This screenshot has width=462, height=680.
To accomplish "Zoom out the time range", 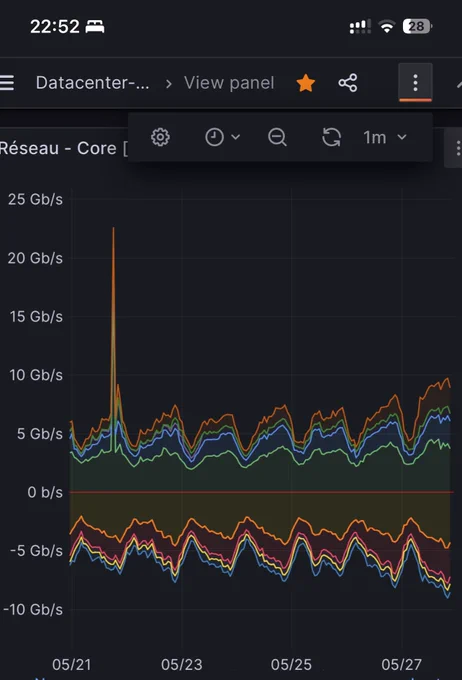I will 277,137.
